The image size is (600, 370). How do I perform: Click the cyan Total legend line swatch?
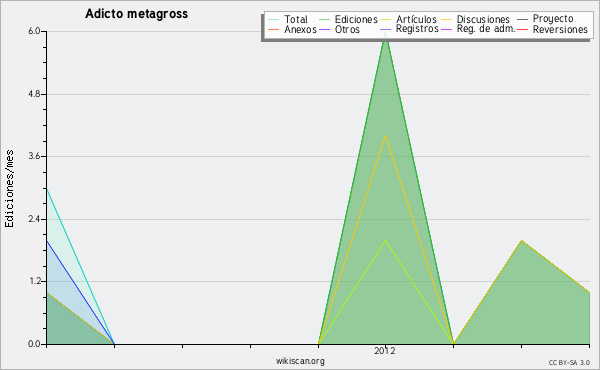click(x=274, y=19)
